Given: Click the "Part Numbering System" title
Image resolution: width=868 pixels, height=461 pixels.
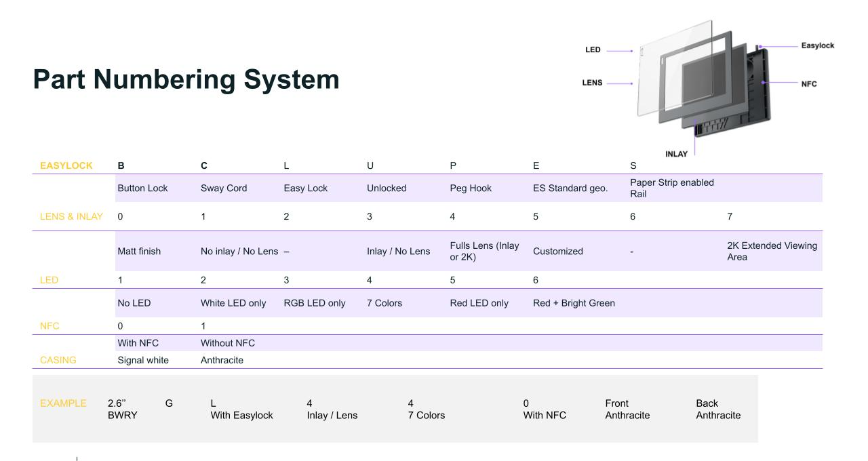Looking at the screenshot, I should tap(186, 80).
